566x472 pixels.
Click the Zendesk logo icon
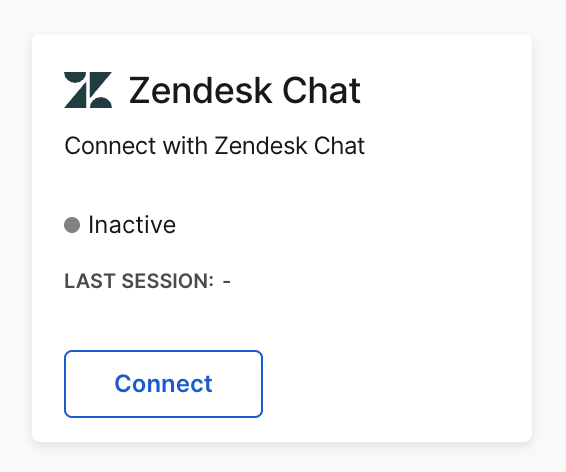(x=88, y=90)
